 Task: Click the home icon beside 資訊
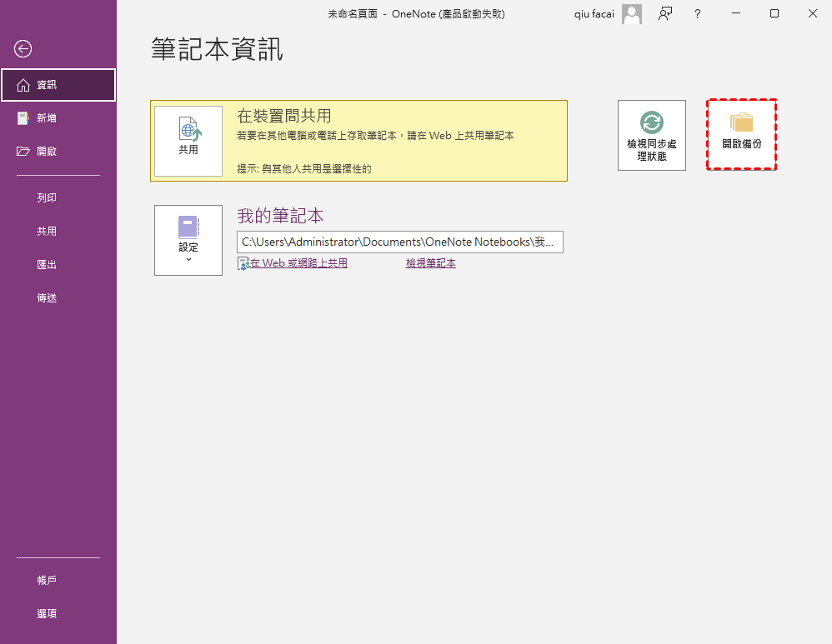click(x=23, y=85)
